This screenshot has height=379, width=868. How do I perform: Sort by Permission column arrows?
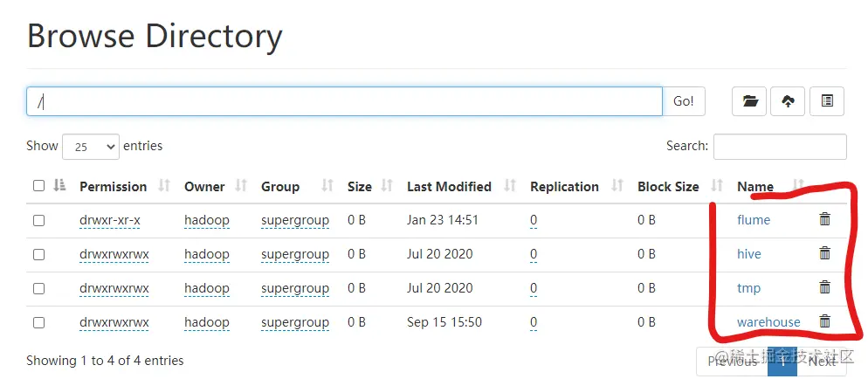click(x=164, y=186)
